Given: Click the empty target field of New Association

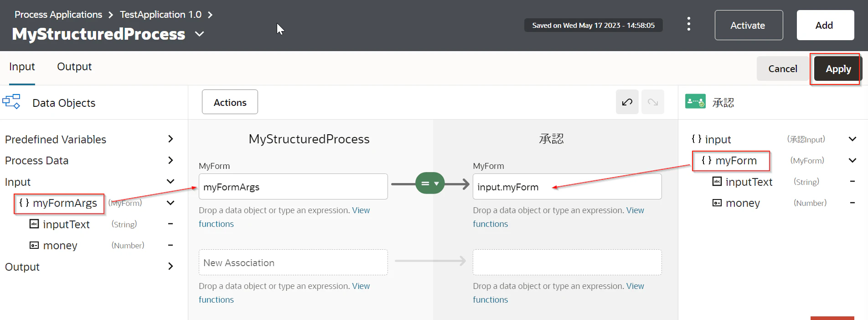Looking at the screenshot, I should coord(567,262).
